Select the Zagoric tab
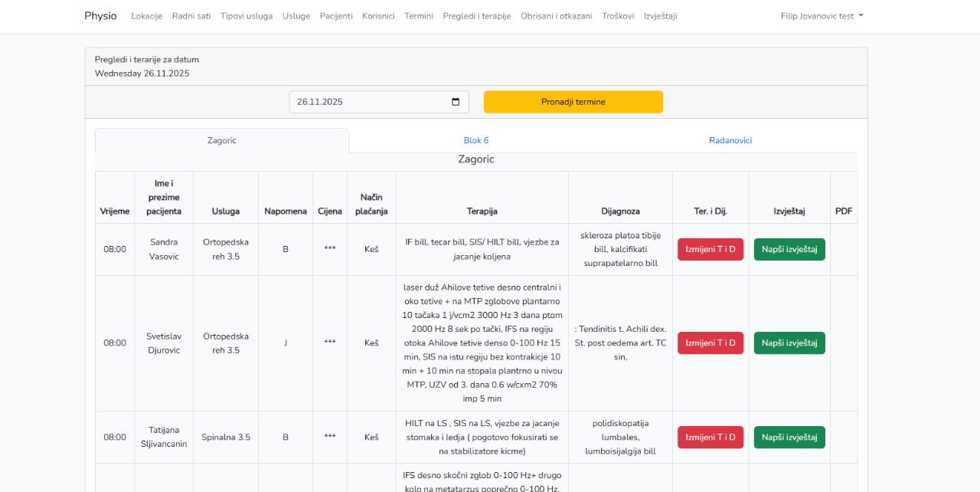Image resolution: width=980 pixels, height=492 pixels. [x=221, y=141]
